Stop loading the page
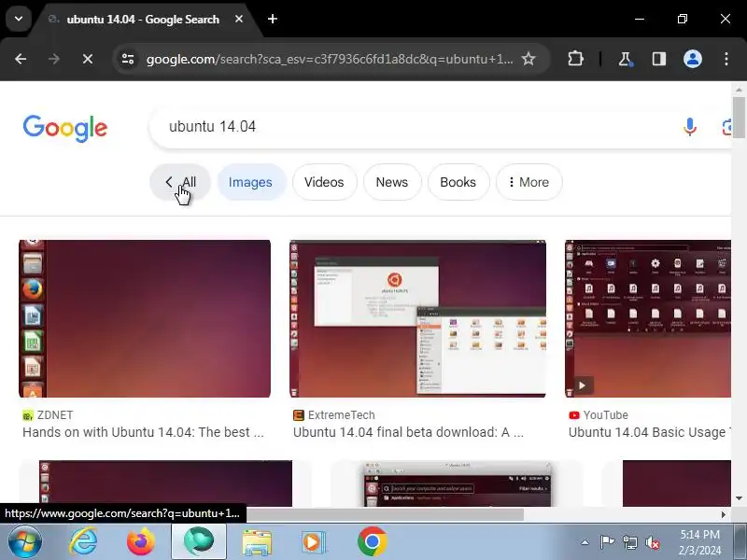The height and width of the screenshot is (560, 747). (88, 59)
